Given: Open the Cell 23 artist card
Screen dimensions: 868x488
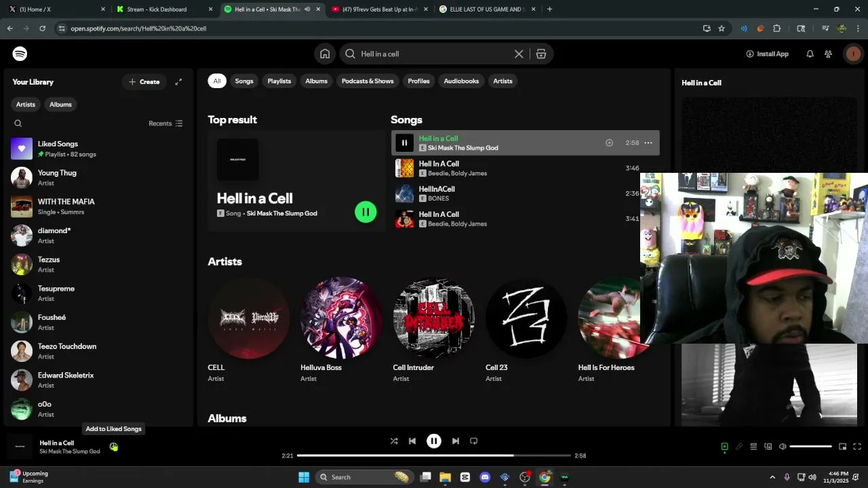Looking at the screenshot, I should 526,330.
